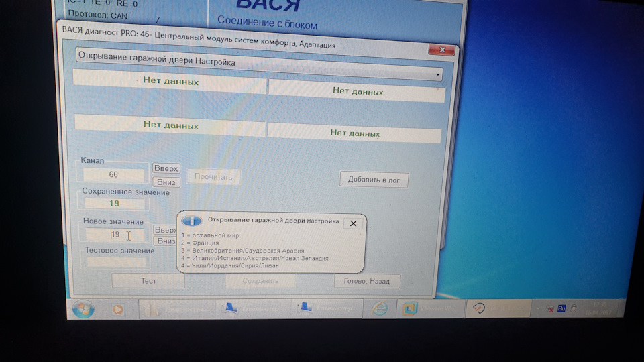Click the Канал field showing 66

[x=113, y=174]
